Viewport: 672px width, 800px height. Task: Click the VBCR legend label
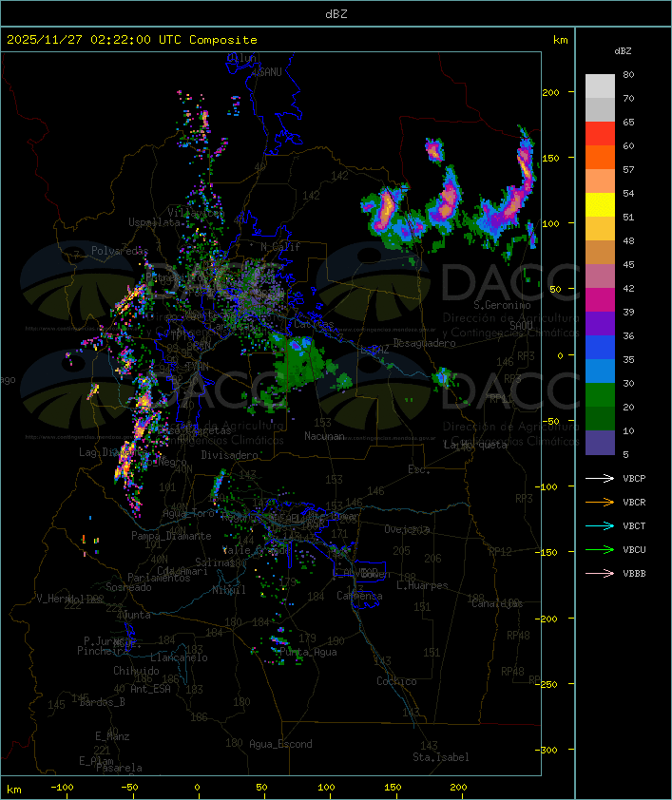634,503
